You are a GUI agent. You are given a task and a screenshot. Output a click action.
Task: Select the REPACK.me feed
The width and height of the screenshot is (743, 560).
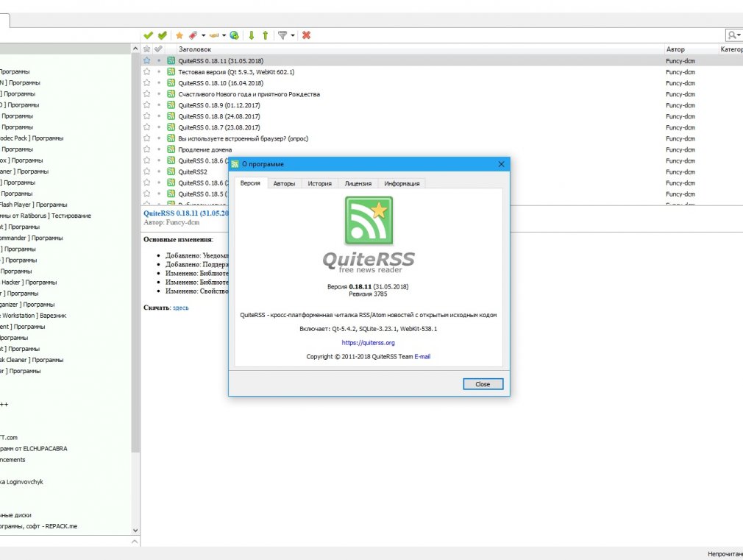point(38,526)
